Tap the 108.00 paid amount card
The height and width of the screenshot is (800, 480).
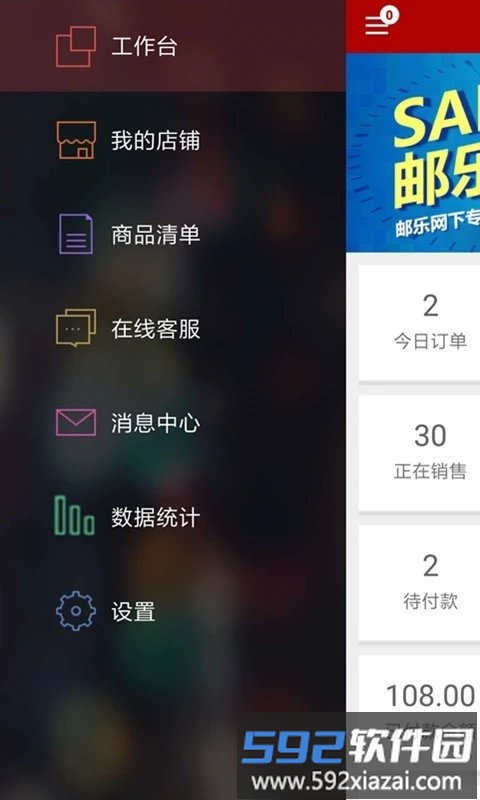(419, 696)
